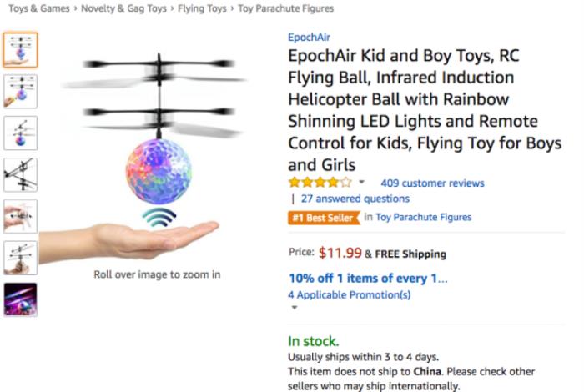Show the third thumbnail image
Screen dimensions: 584x392
point(20,133)
